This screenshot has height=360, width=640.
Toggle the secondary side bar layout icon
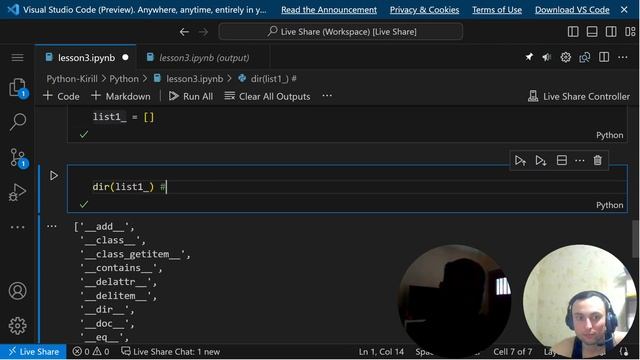pos(611,31)
